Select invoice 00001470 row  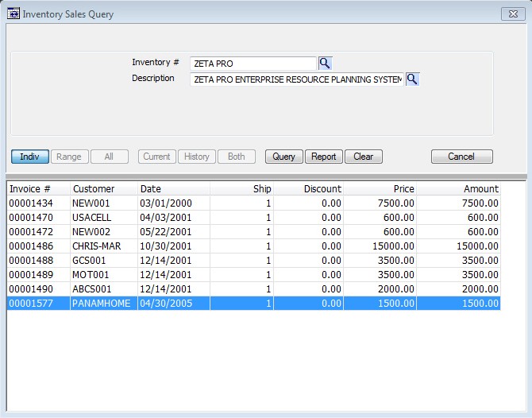tap(254, 217)
